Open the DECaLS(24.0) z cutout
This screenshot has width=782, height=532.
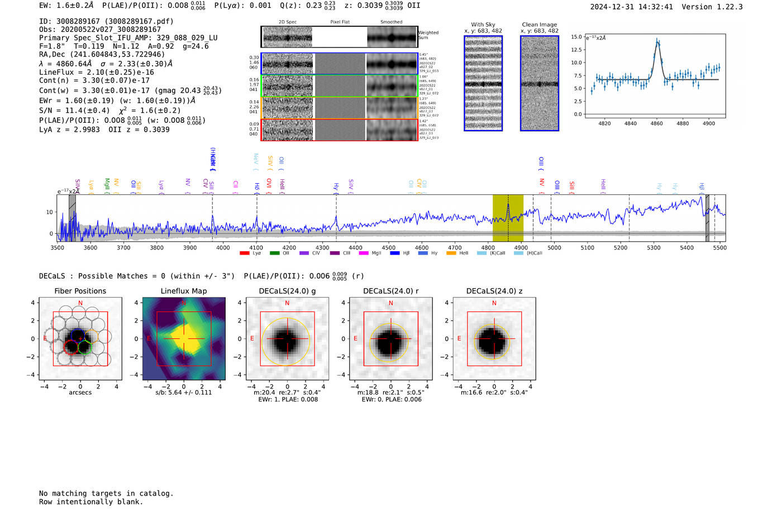tap(494, 339)
